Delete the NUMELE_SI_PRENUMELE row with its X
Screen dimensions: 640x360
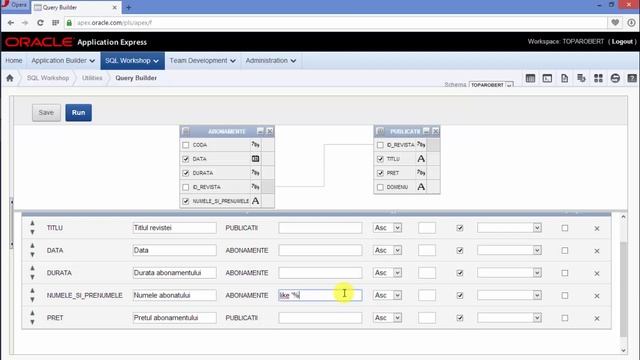597,296
